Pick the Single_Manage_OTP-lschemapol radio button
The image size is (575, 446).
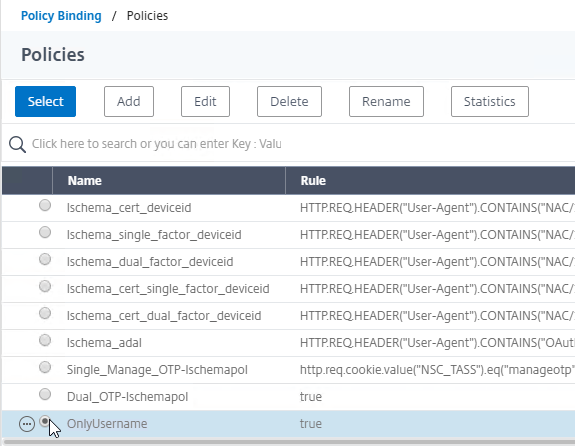pyautogui.click(x=45, y=367)
